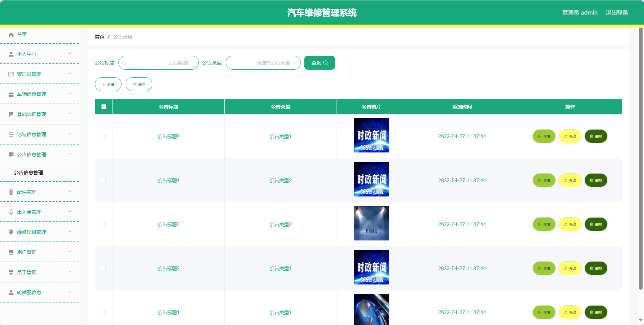This screenshot has width=644, height=325.
Task: Click 退出登录 link in header
Action: coord(617,13)
